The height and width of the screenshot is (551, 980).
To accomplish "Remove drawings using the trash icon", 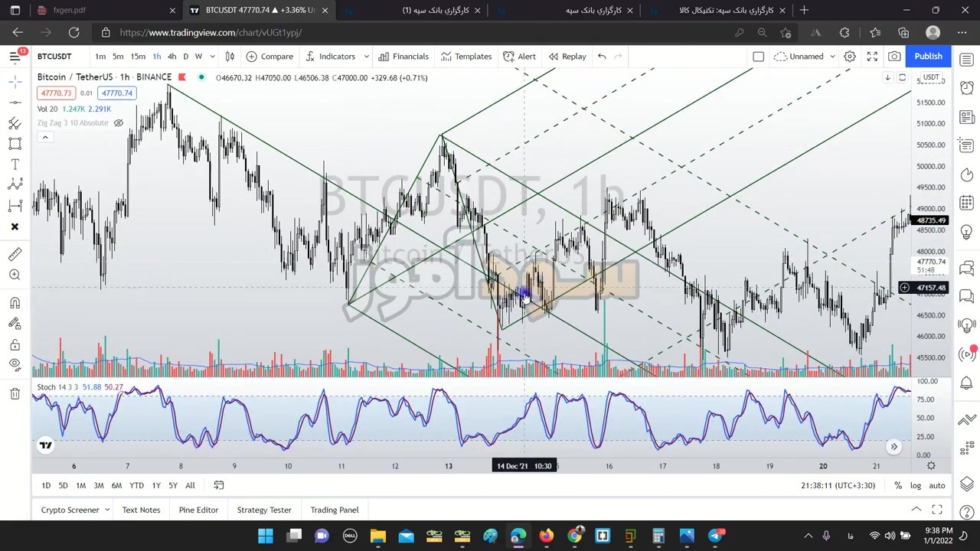I will [x=15, y=393].
